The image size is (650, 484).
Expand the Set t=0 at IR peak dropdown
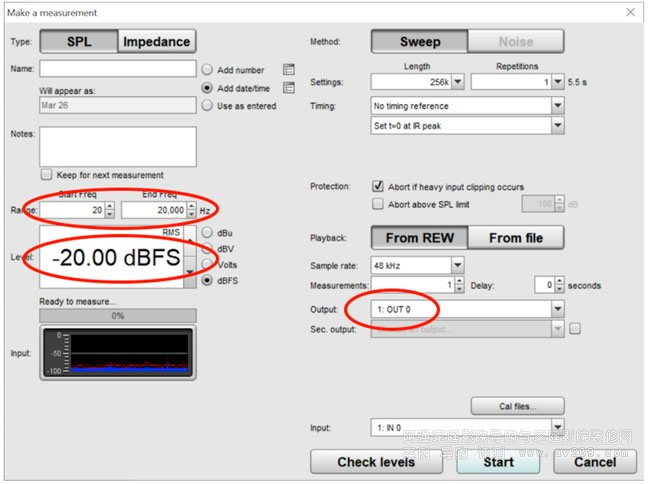[x=557, y=126]
